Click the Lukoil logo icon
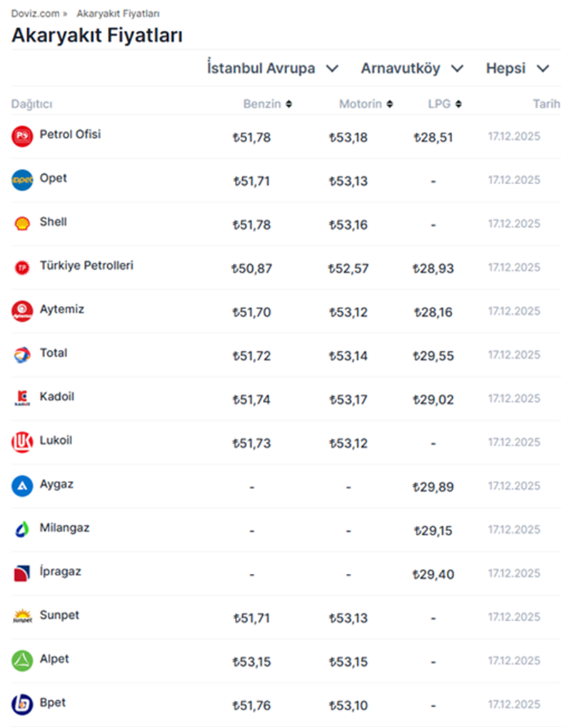This screenshot has height=728, width=570. 22,443
